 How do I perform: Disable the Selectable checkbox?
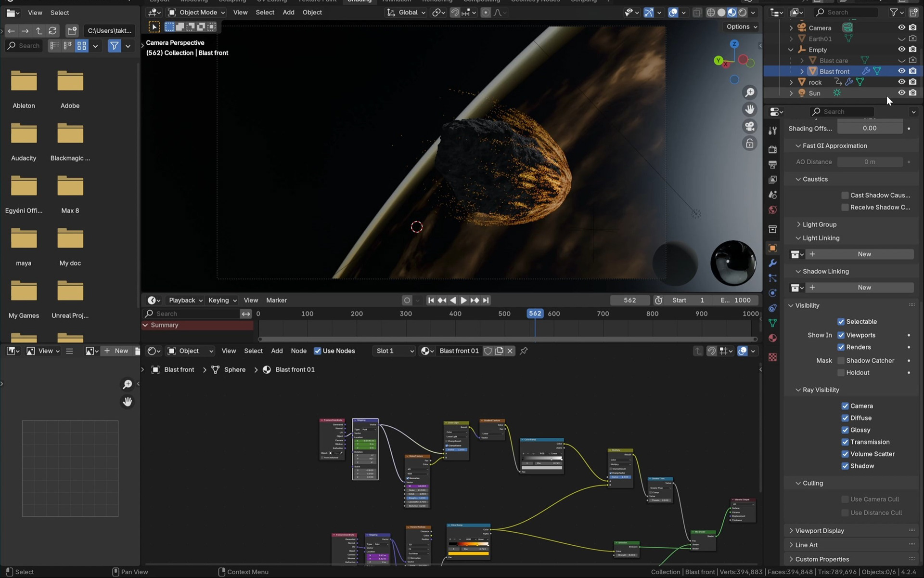point(841,322)
